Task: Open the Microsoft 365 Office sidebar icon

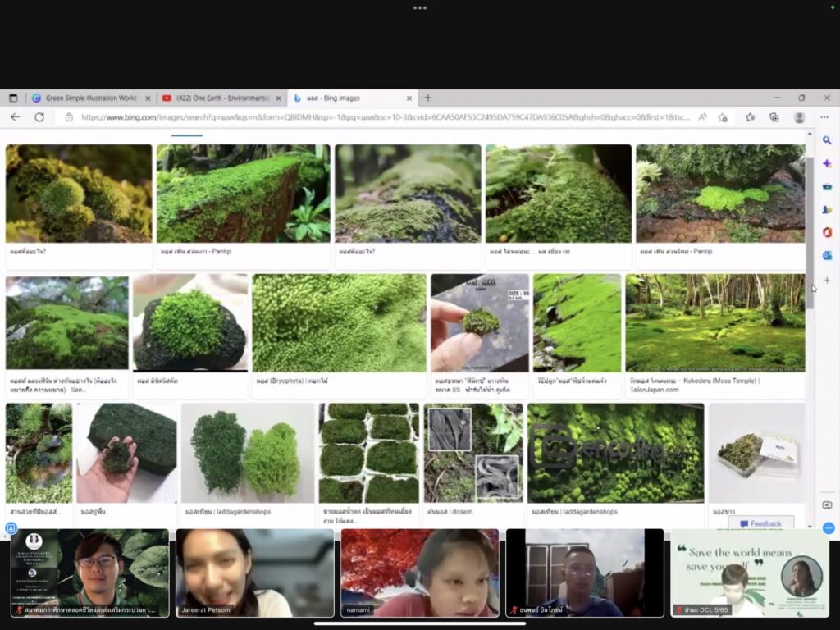Action: click(827, 233)
